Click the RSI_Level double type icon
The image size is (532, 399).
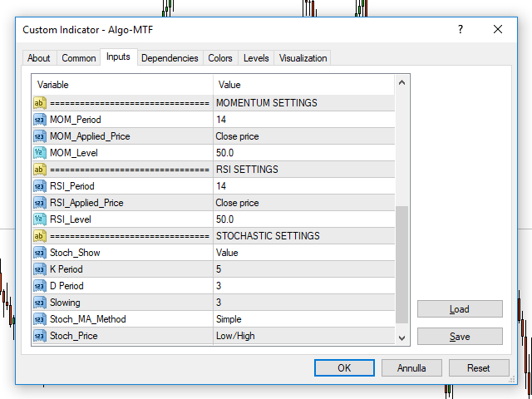(x=39, y=219)
